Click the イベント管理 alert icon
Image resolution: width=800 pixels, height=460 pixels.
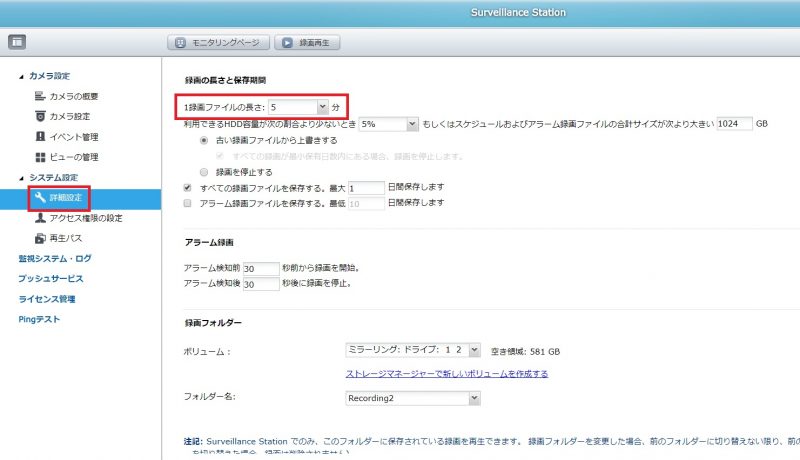(x=40, y=137)
